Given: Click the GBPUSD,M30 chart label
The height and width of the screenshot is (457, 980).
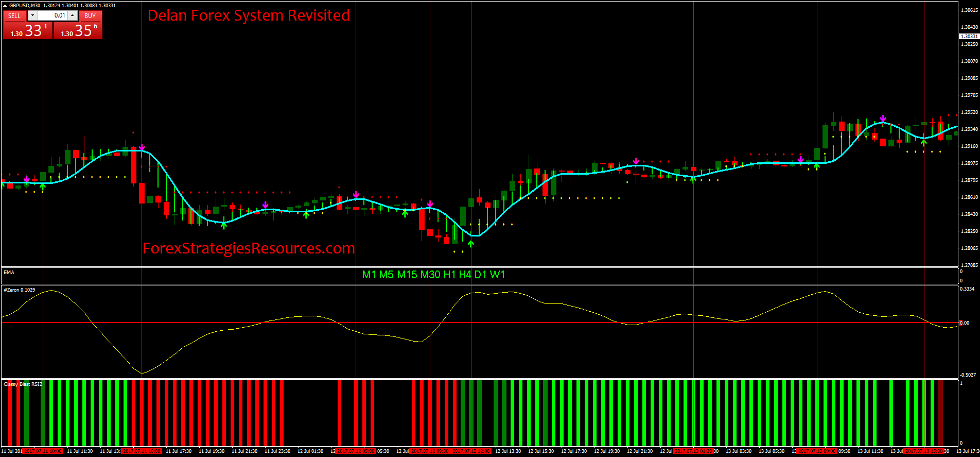Looking at the screenshot, I should [x=25, y=6].
